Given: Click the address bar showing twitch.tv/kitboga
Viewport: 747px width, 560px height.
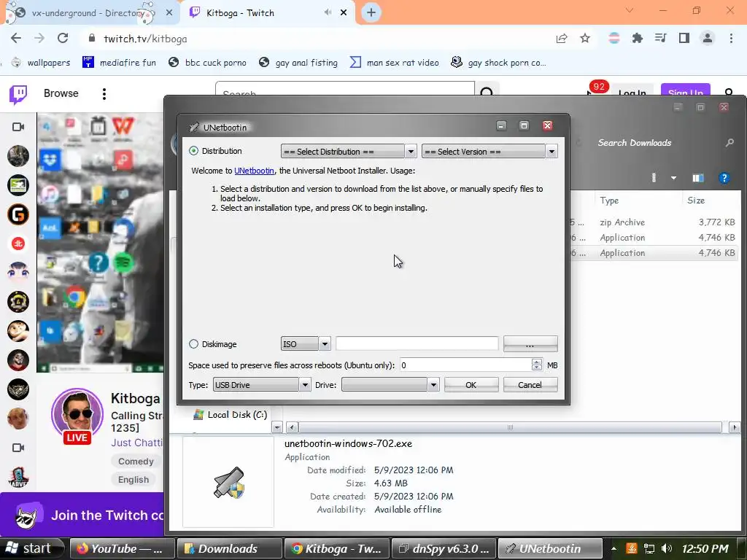Looking at the screenshot, I should [314, 39].
